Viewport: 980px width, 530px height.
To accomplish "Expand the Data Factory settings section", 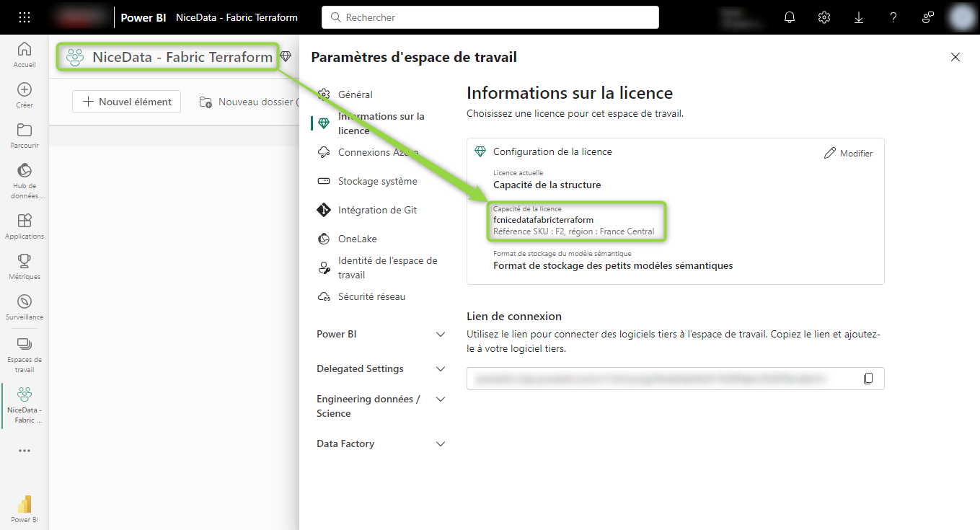I will point(381,443).
